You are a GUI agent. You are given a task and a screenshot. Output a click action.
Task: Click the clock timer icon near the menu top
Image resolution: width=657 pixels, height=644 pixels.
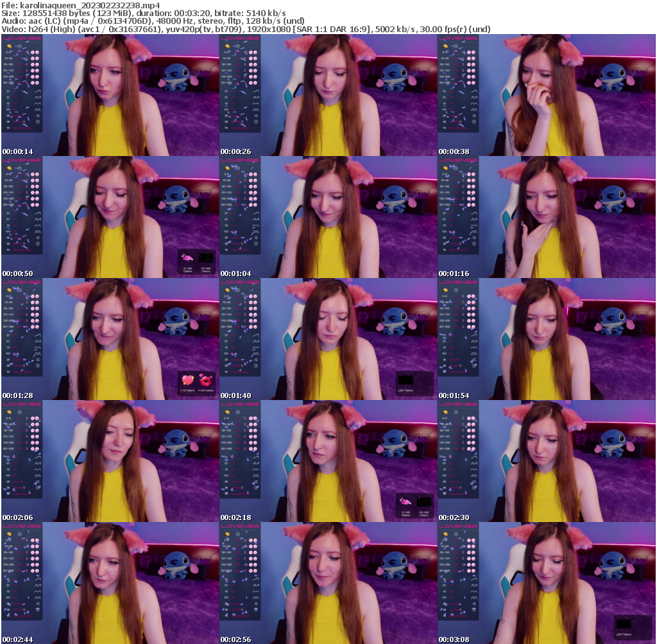[19, 46]
